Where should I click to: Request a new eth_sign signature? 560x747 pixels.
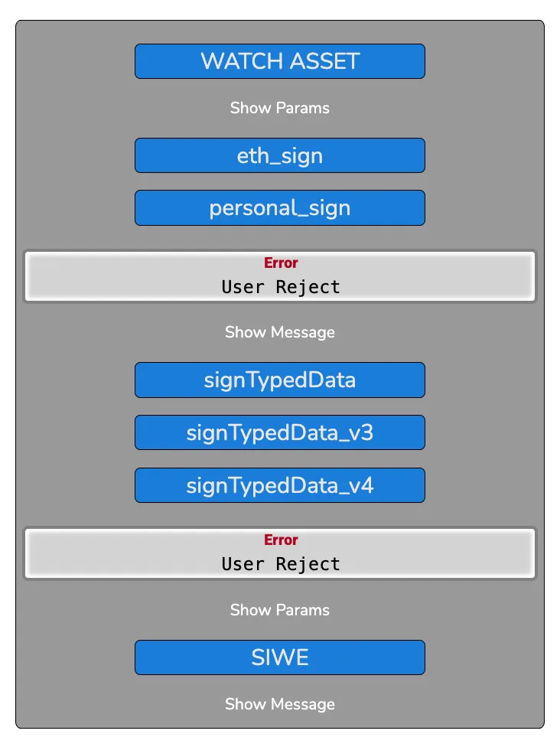click(279, 155)
